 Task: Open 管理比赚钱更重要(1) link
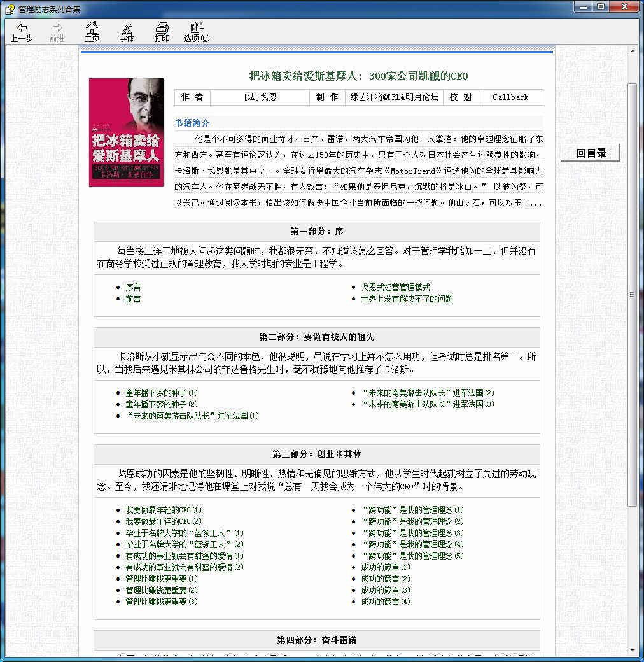(x=162, y=579)
